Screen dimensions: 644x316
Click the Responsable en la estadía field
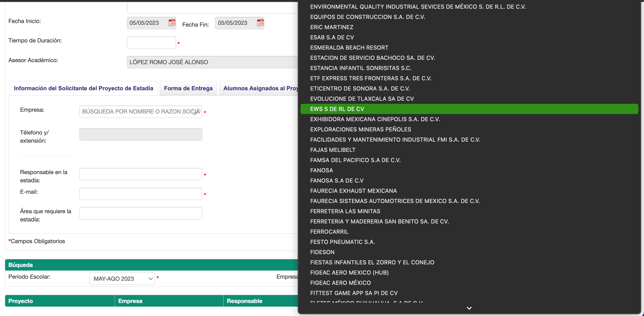(141, 174)
